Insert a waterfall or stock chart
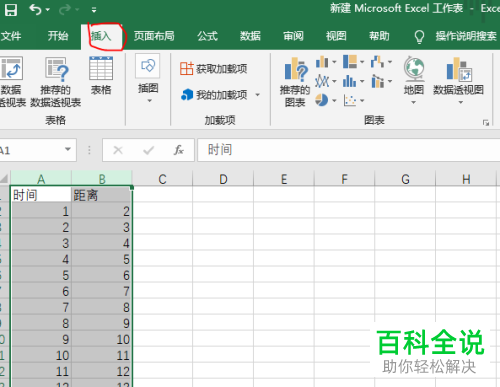The width and height of the screenshot is (500, 387). 378,62
